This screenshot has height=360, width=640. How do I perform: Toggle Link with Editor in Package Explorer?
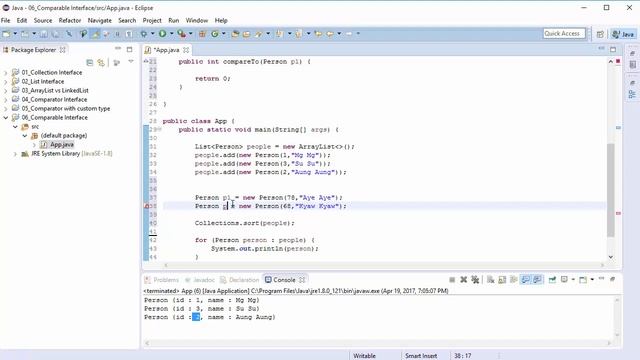(x=101, y=62)
